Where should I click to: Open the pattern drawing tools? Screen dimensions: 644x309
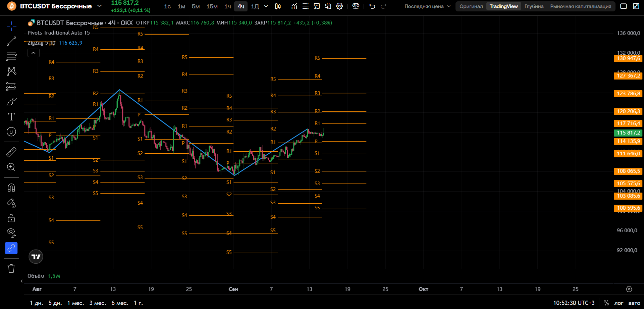click(x=11, y=71)
